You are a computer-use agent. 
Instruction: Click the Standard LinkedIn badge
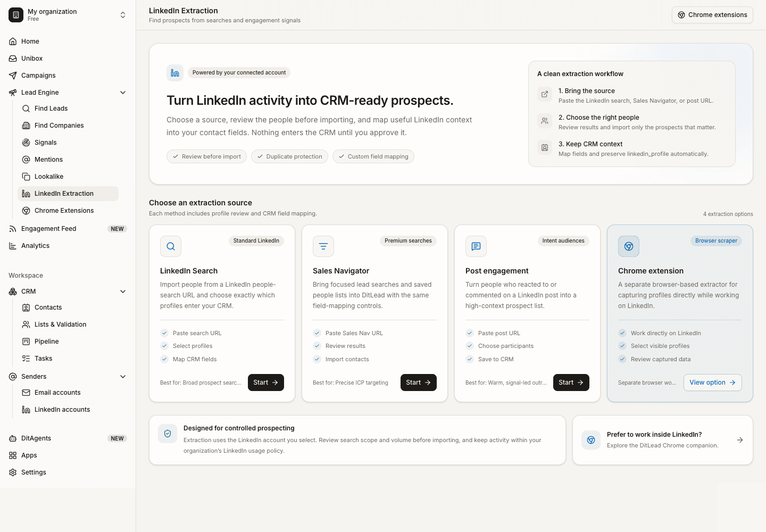pos(256,241)
